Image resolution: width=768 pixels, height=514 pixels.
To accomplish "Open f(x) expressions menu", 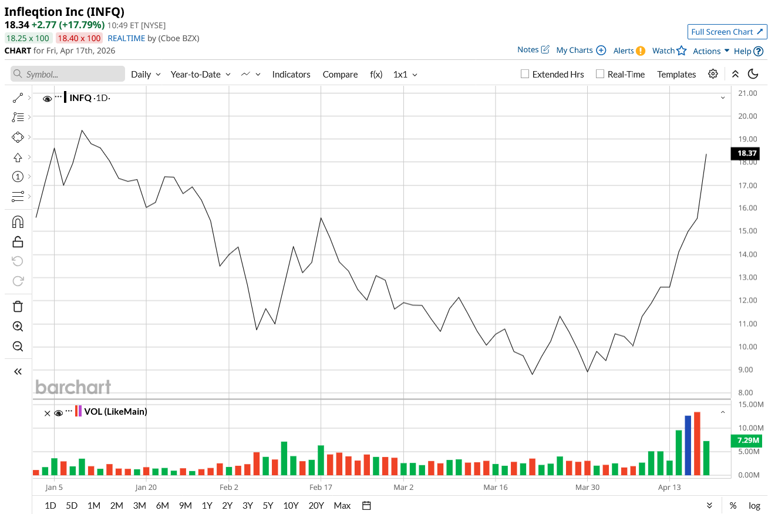I will pos(376,74).
